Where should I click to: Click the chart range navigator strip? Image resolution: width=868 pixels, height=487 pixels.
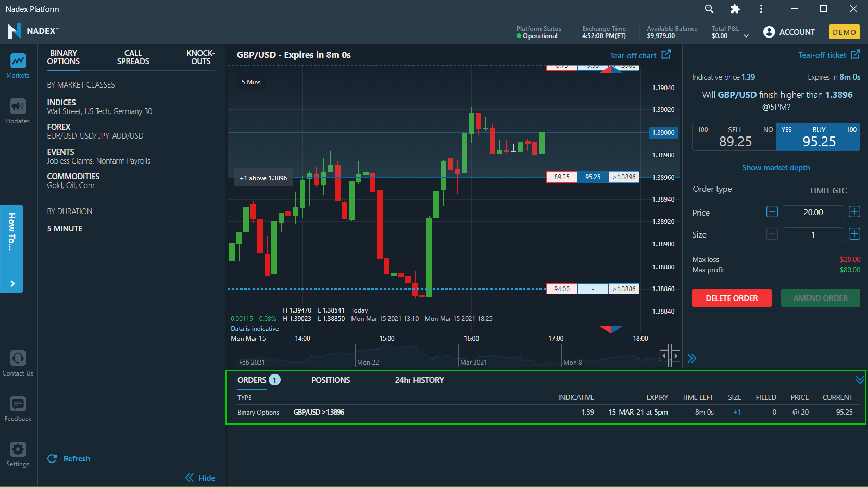(x=448, y=356)
